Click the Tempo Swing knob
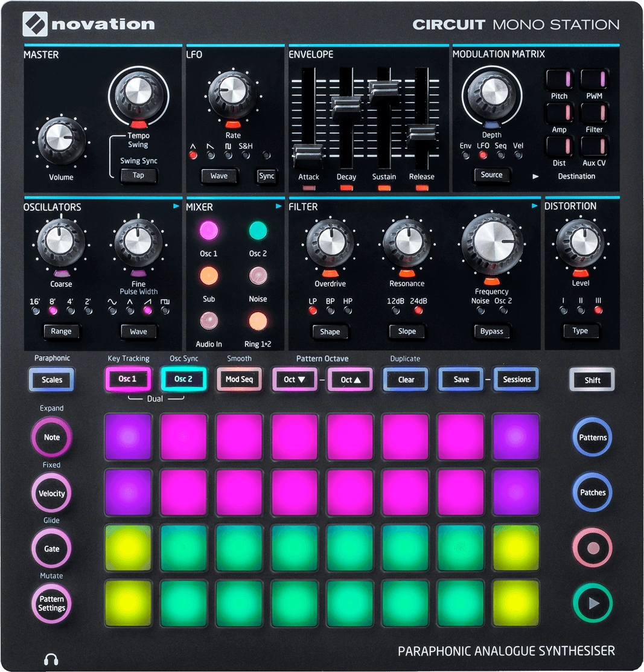 (138, 94)
